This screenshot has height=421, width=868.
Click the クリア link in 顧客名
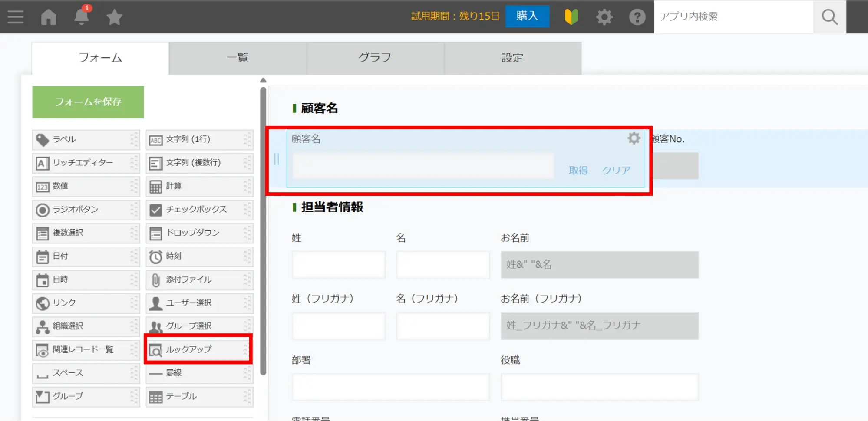point(616,170)
